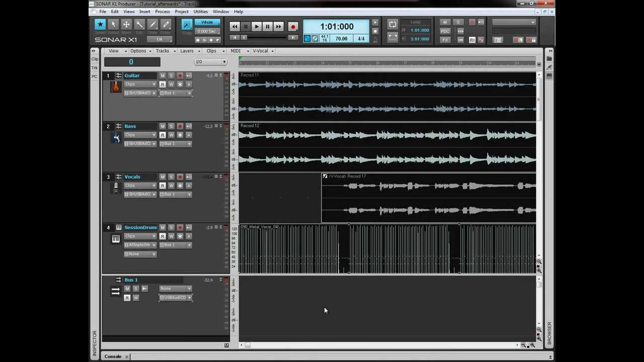Solo the Guitar track

coord(171,76)
